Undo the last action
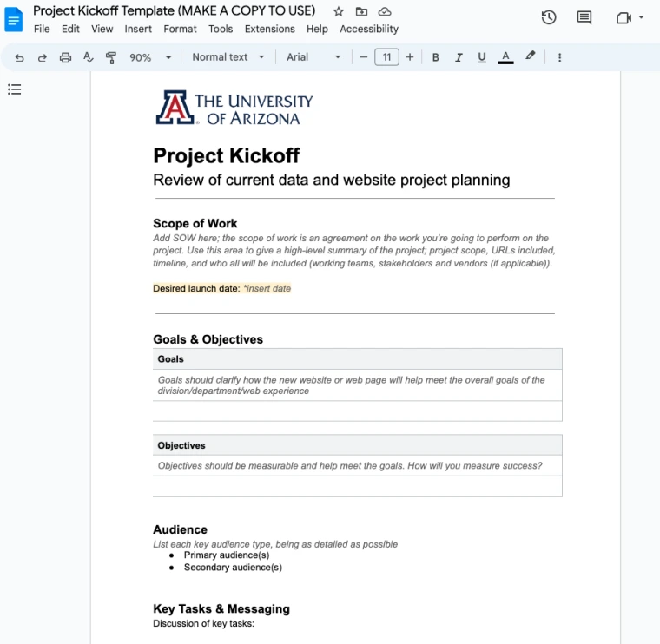 19,57
